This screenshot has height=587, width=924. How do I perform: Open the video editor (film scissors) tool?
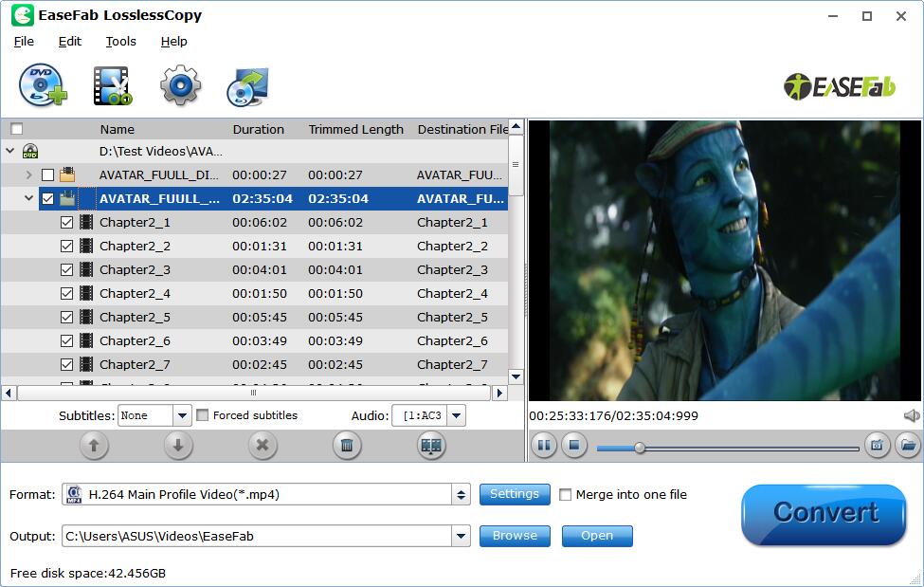112,85
